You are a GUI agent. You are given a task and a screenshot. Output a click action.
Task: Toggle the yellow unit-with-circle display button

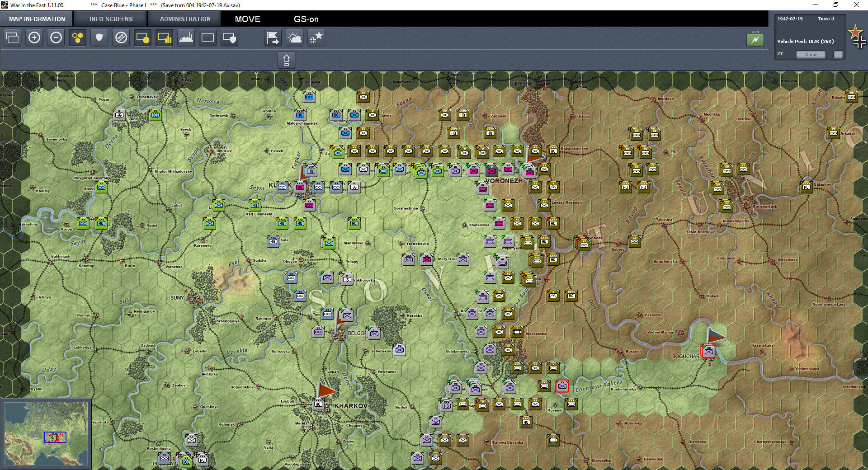point(143,38)
